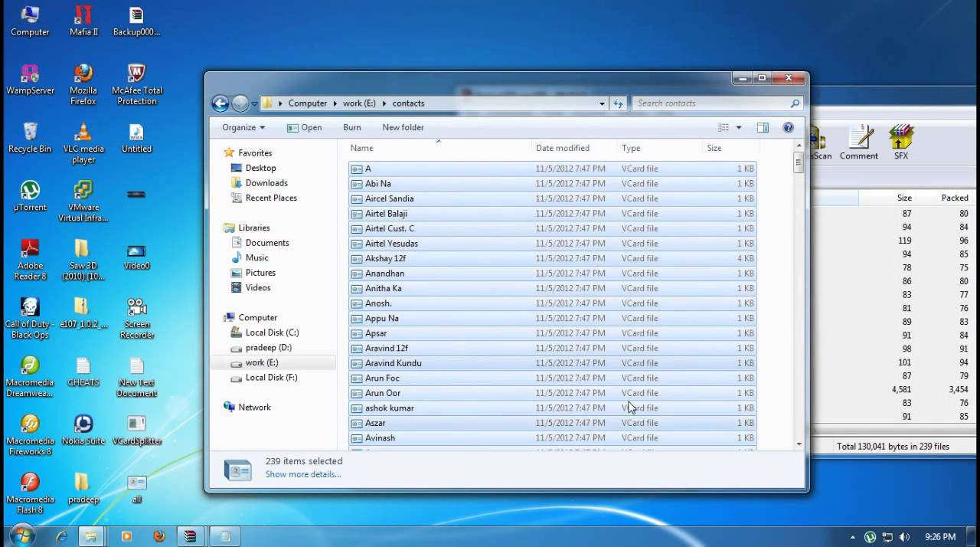Open the Organize dropdown menu
This screenshot has width=980, height=547.
[x=243, y=127]
